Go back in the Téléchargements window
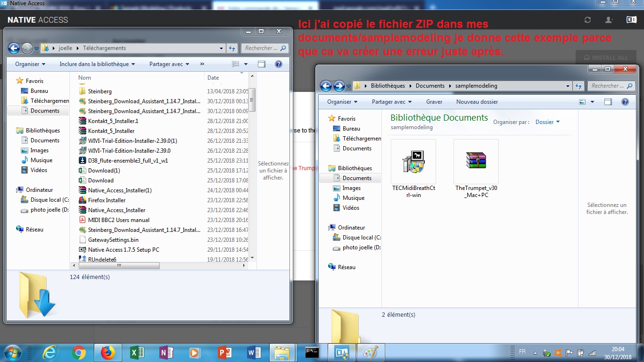This screenshot has height=362, width=644. 14,48
